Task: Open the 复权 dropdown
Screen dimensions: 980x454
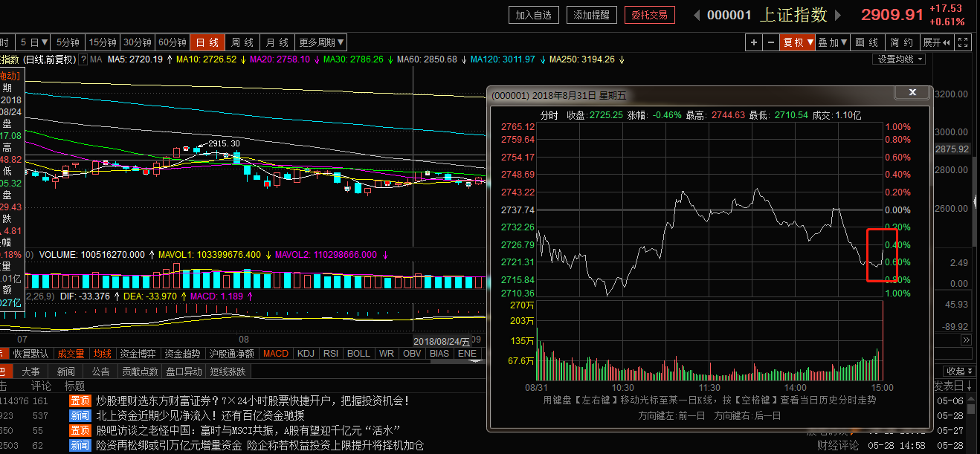Action: click(x=797, y=43)
